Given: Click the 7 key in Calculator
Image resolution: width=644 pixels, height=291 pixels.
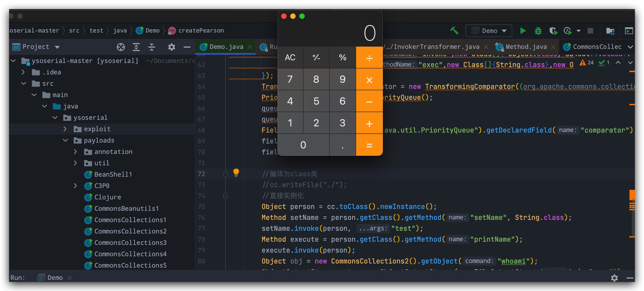Looking at the screenshot, I should (290, 79).
